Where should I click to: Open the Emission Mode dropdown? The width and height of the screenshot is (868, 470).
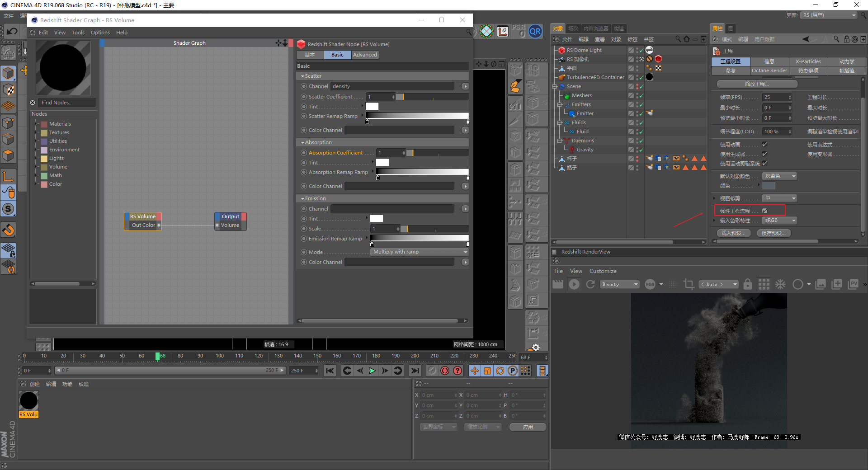coord(419,252)
